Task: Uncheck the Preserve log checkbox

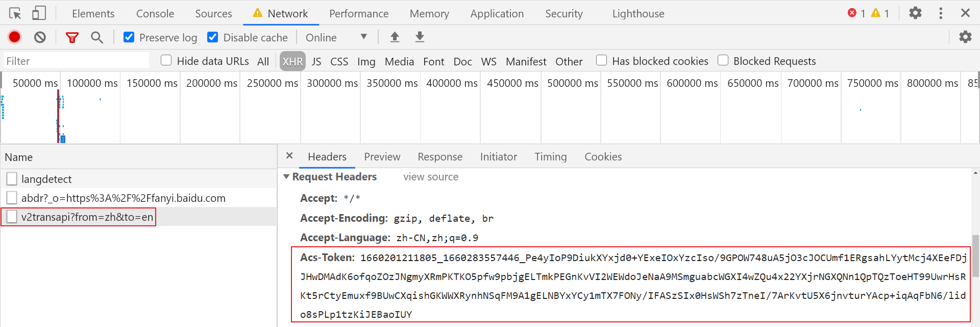Action: point(129,37)
